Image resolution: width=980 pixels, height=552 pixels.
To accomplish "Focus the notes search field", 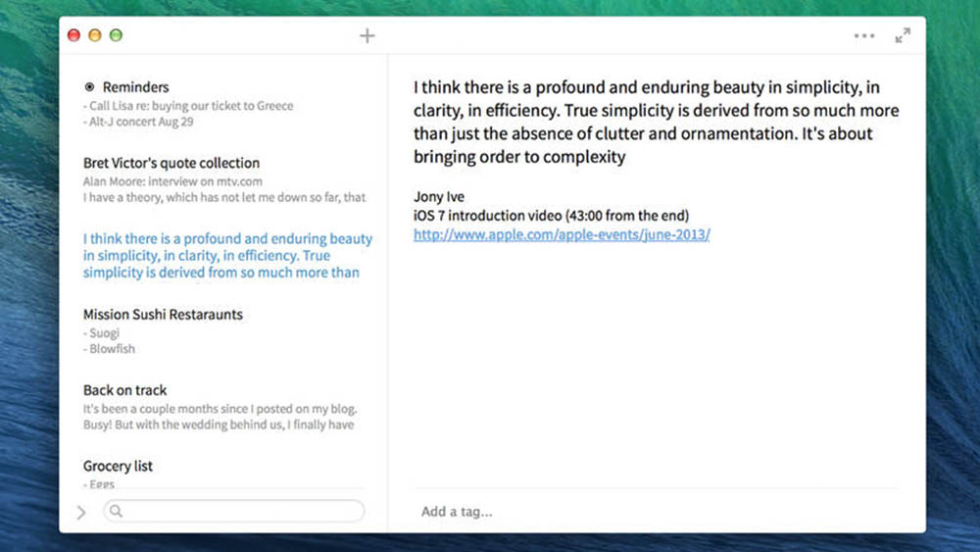I will (240, 511).
